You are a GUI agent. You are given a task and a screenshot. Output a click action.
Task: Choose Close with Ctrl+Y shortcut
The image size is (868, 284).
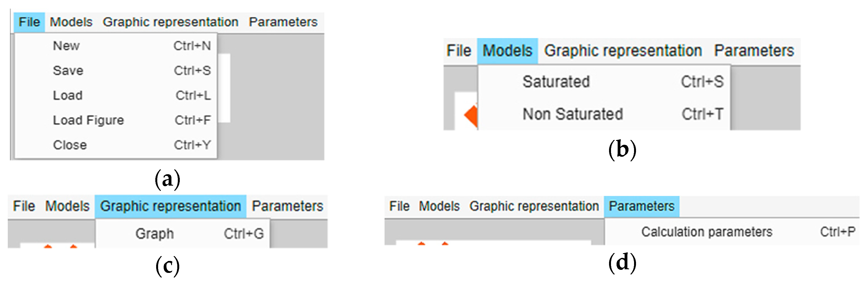tap(70, 145)
